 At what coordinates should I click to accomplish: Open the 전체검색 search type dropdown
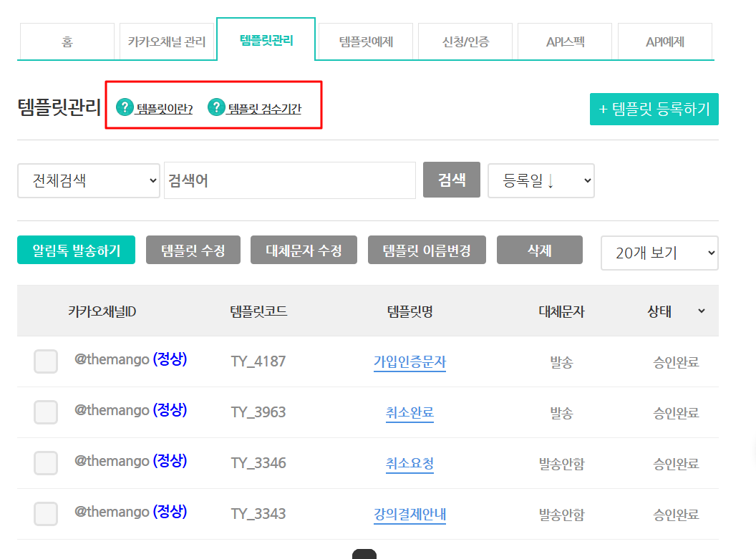coord(89,180)
